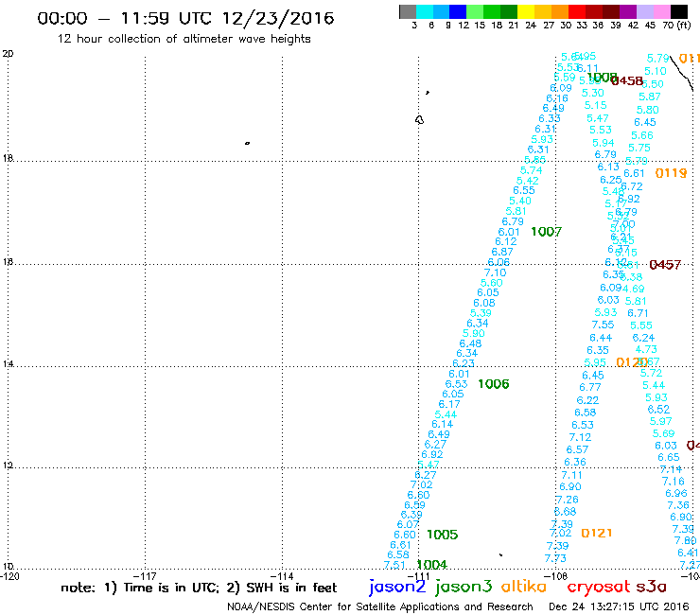
Task: Click the wave height value 4.73
Action: [x=646, y=349]
